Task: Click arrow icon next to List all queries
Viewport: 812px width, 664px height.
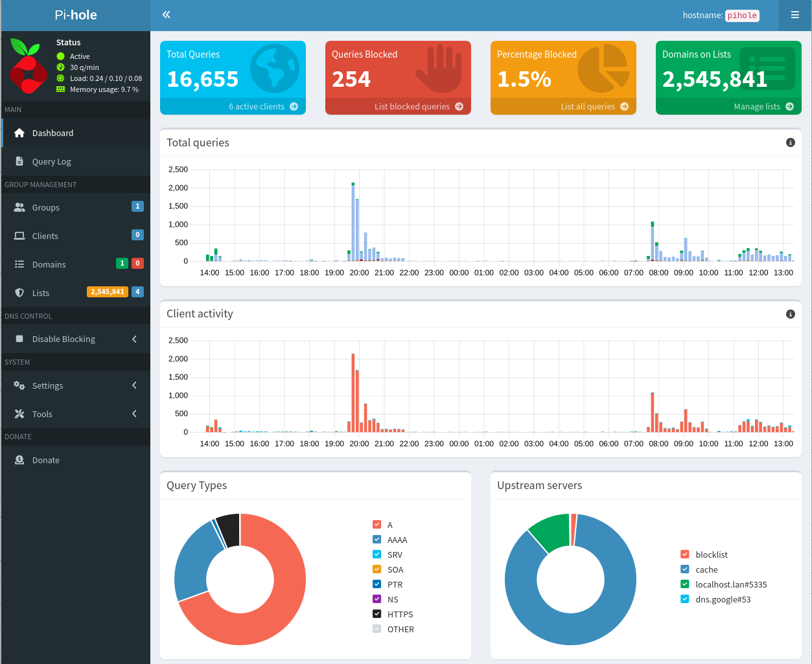Action: pos(624,106)
